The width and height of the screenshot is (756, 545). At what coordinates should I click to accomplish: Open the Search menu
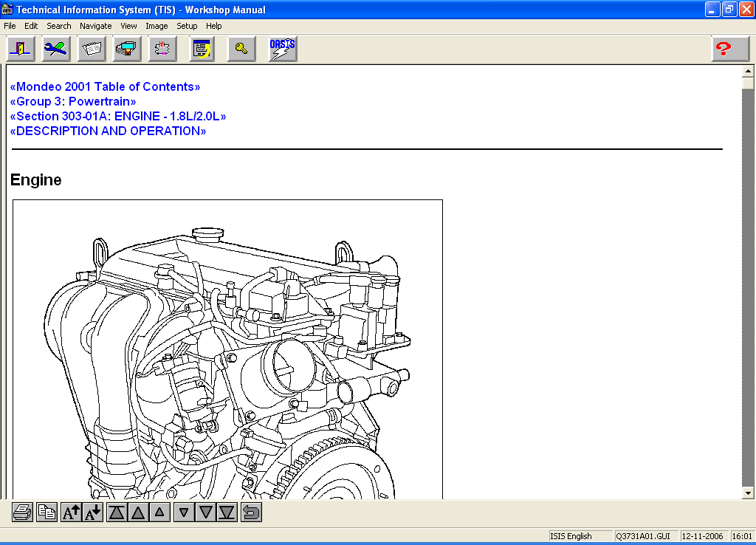coord(59,26)
